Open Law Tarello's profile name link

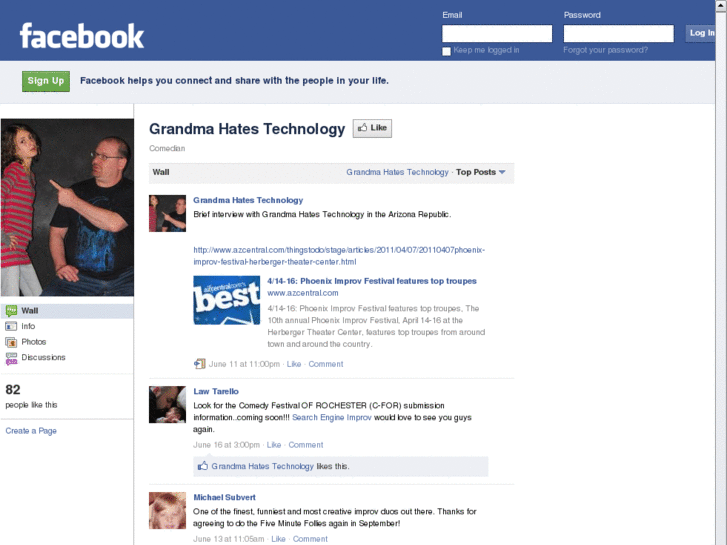(216, 391)
